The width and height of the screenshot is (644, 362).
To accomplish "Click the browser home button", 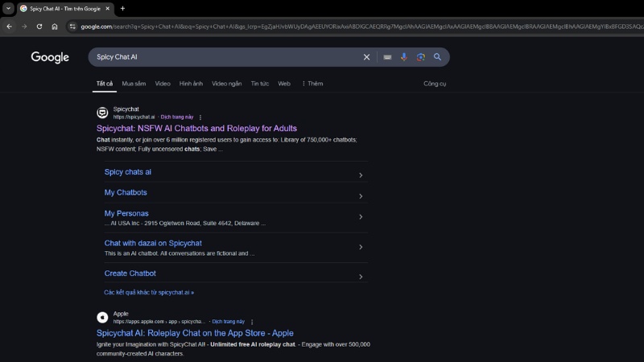I will pyautogui.click(x=55, y=27).
